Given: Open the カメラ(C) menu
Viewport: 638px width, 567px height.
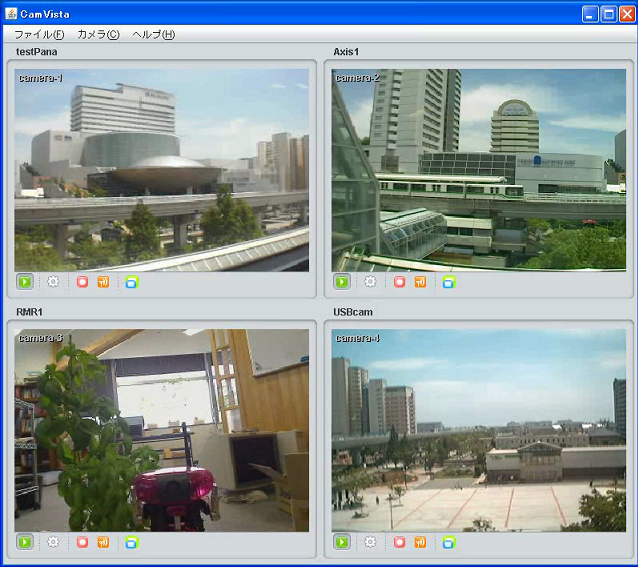Looking at the screenshot, I should [x=98, y=34].
